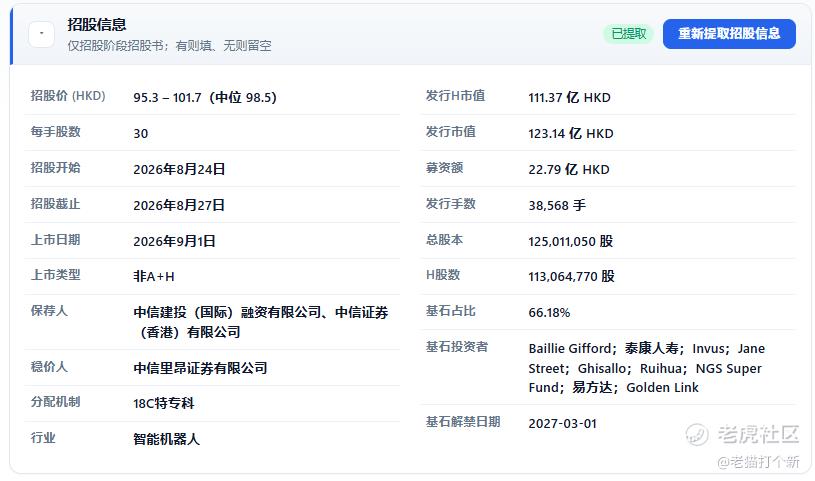Viewport: 815px width, 481px height.
Task: Click the 招股截止 field label
Action: tap(56, 203)
